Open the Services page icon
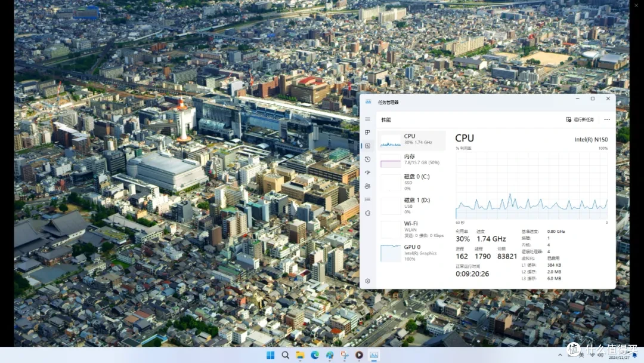The width and height of the screenshot is (644, 363). 367,213
